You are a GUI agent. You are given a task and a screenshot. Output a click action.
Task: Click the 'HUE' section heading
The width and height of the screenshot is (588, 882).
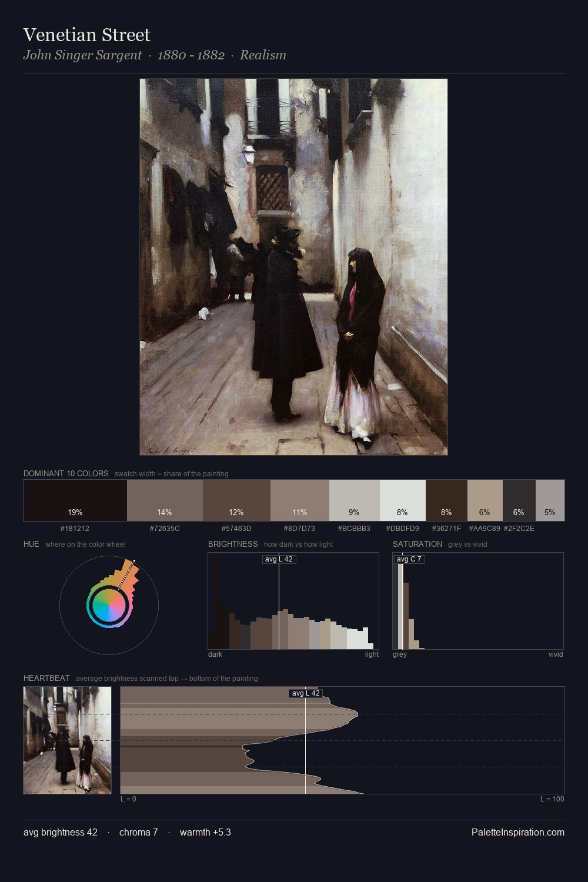tap(31, 544)
